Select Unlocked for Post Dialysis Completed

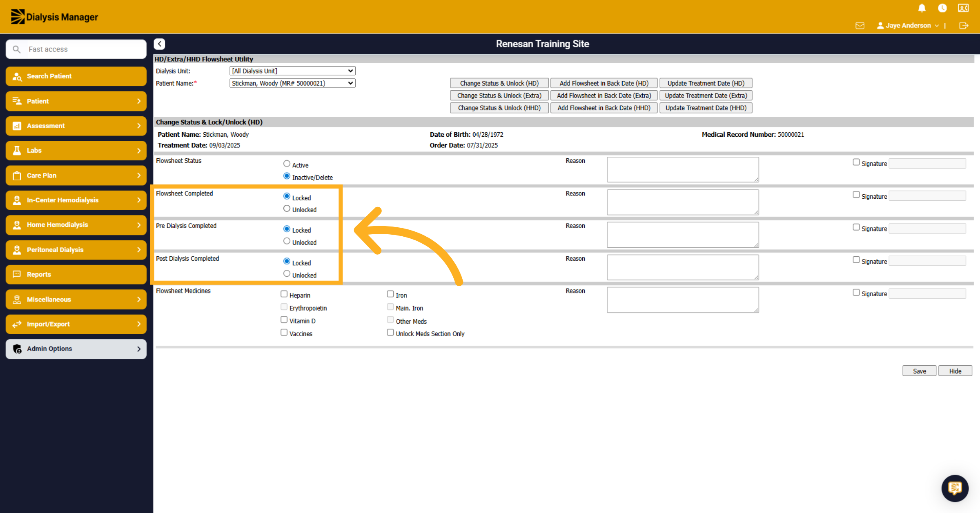287,274
